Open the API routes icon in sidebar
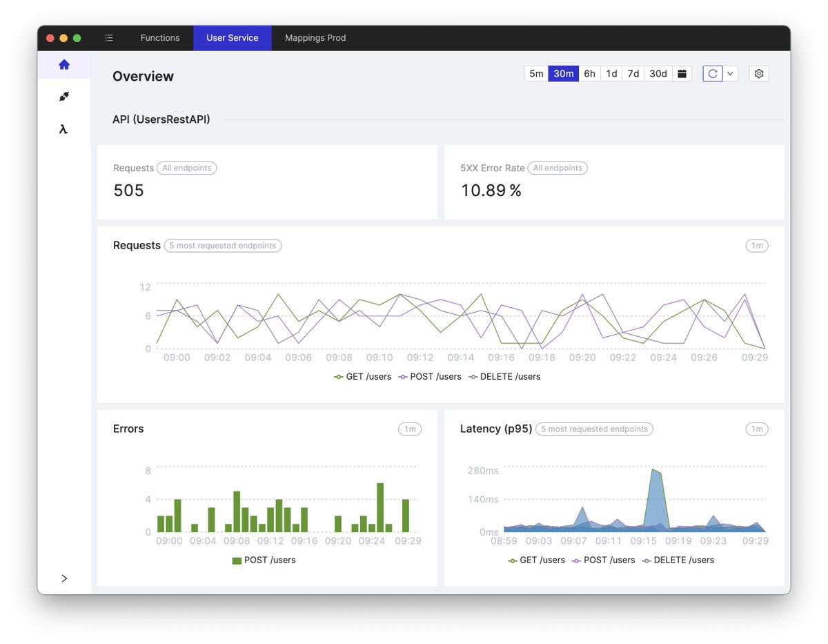 [x=64, y=97]
